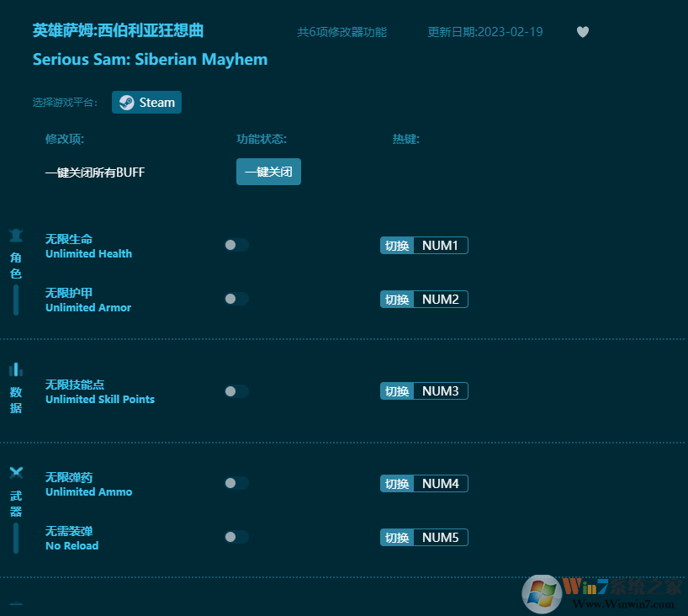Click the Win7 watermark logo
Viewport: 688px width, 616px height.
tap(542, 594)
